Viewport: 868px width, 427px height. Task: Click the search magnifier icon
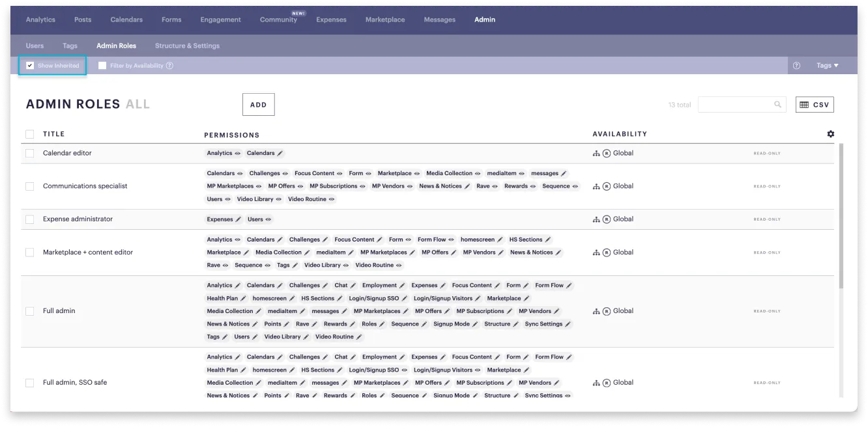pos(777,104)
